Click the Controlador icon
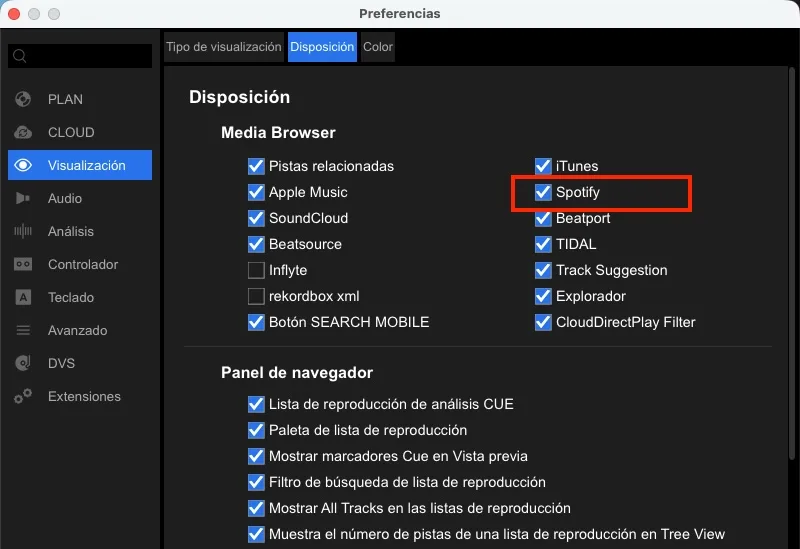This screenshot has width=800, height=549. 23,264
